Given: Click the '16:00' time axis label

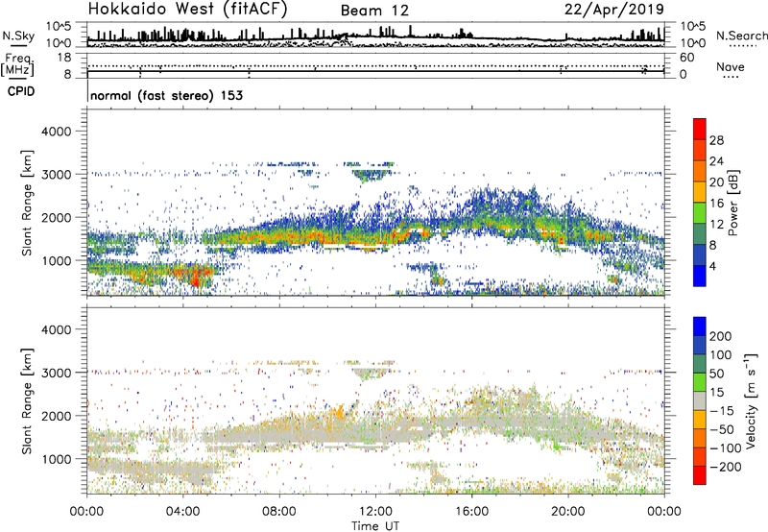Looking at the screenshot, I should pyautogui.click(x=471, y=512).
